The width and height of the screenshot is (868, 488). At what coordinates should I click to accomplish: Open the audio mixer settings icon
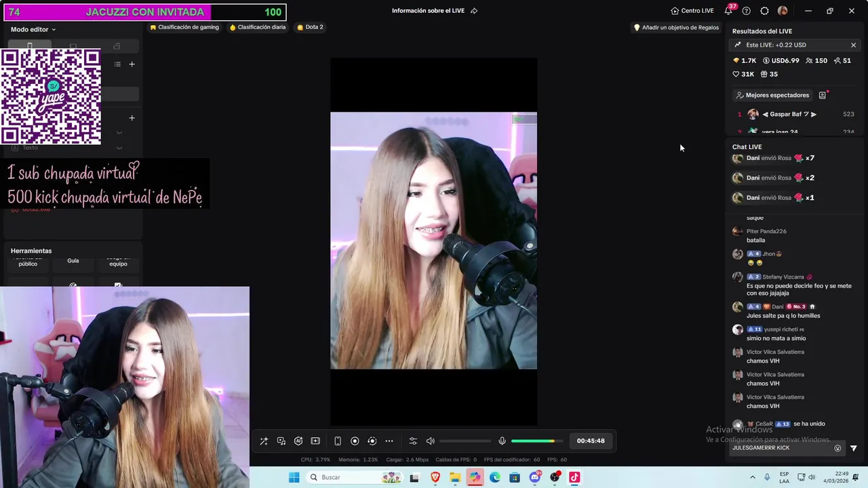click(413, 441)
